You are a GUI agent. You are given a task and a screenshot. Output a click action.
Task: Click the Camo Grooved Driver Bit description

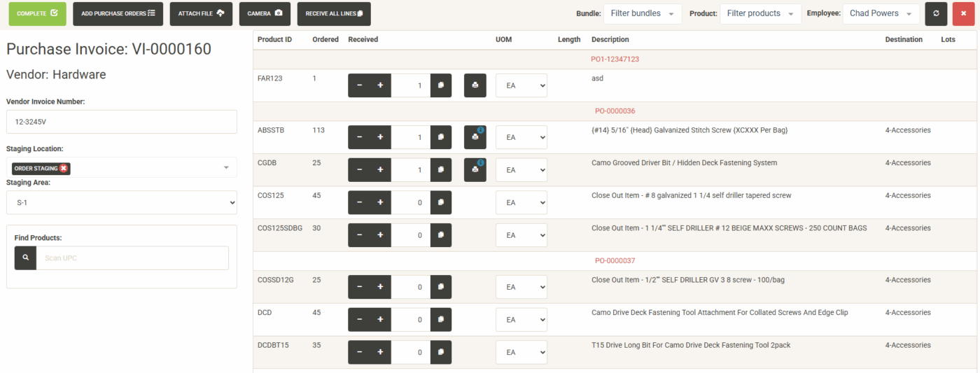click(x=684, y=163)
